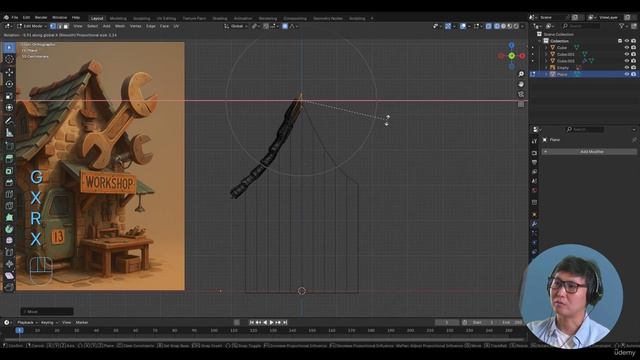This screenshot has height=360, width=640.
Task: Open the File menu
Action: tap(15, 18)
